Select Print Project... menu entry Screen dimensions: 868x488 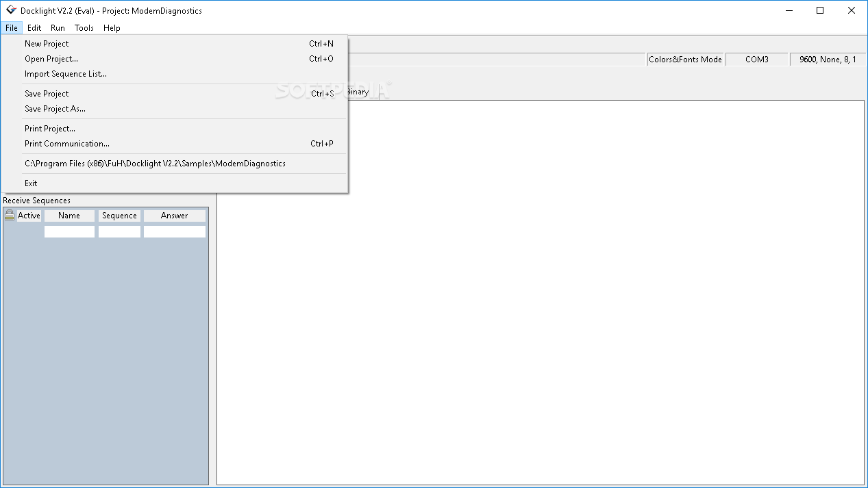(x=175, y=129)
